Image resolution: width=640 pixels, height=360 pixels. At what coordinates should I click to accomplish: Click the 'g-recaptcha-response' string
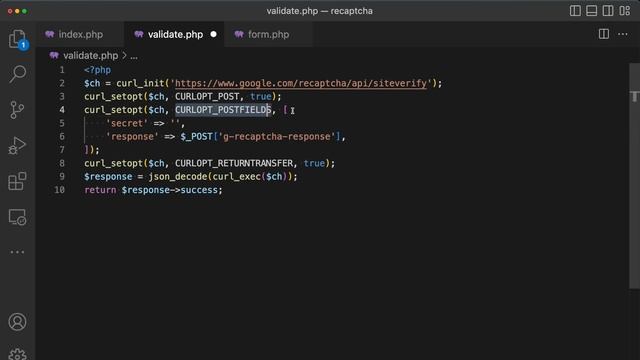coord(277,137)
